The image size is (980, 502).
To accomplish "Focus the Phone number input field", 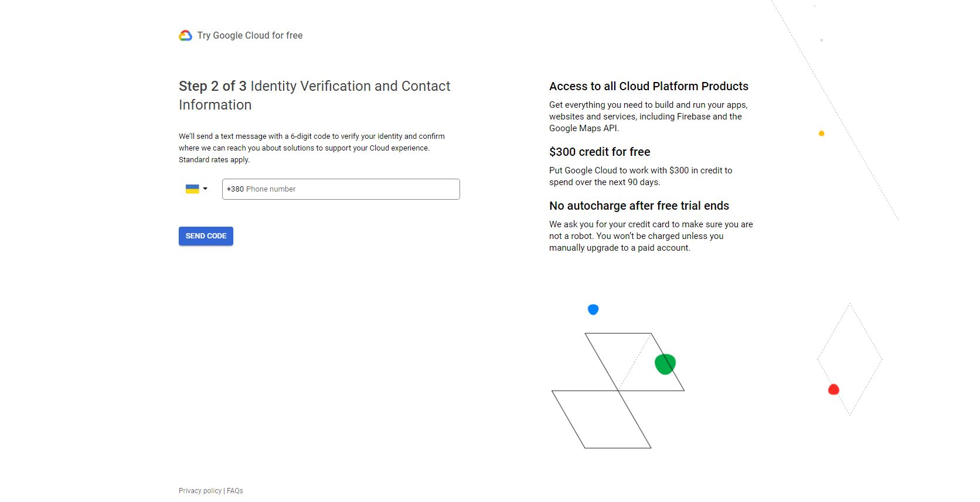I will tap(341, 189).
